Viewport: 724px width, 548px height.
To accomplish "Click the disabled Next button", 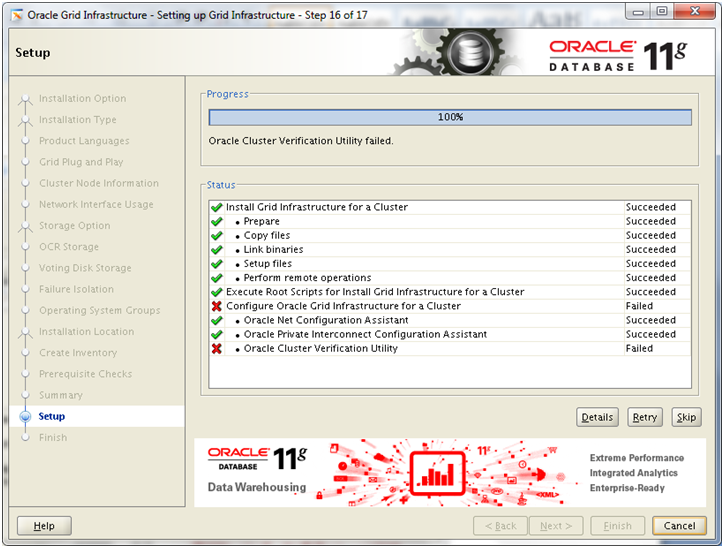I will tap(556, 526).
